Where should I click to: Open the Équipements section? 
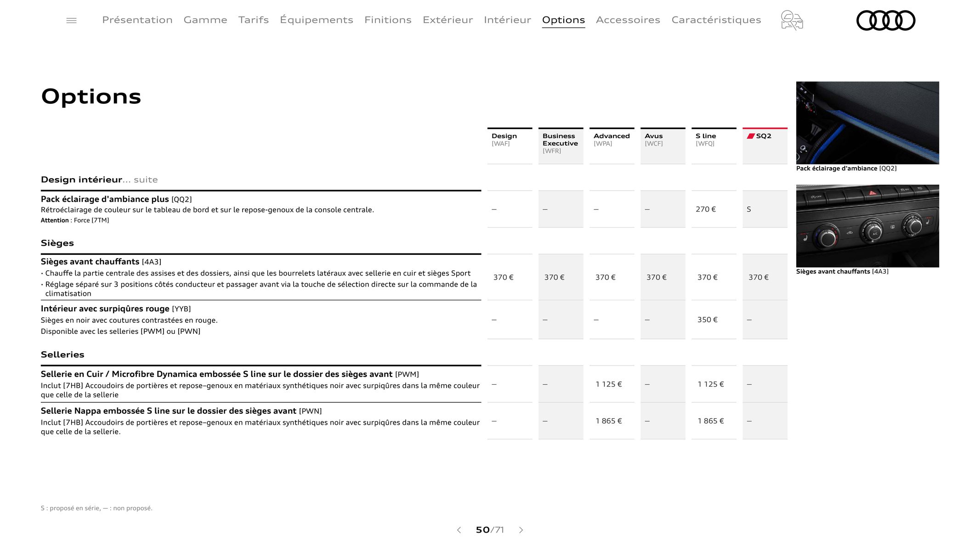coord(317,20)
